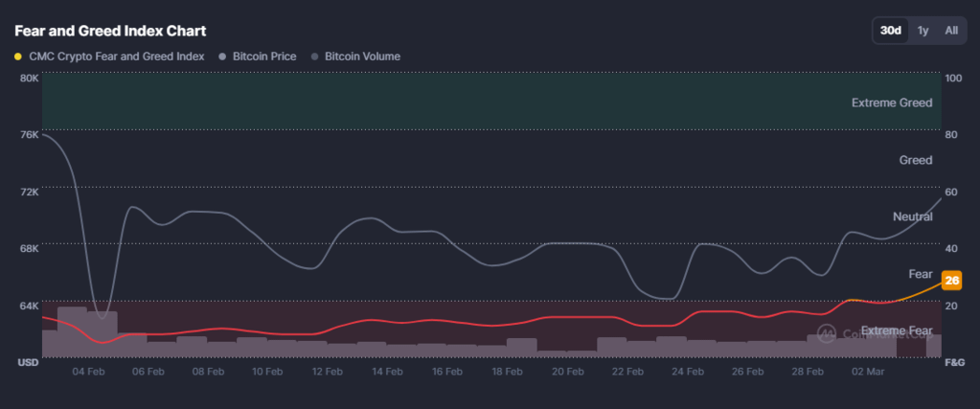980x409 pixels.
Task: Click the Fear and Greed Index Chart title
Action: (x=110, y=31)
